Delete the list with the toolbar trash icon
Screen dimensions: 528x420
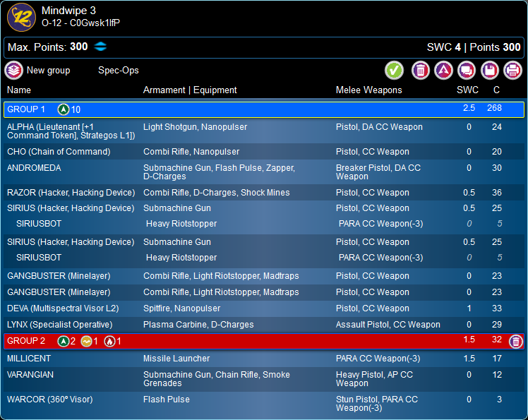pyautogui.click(x=421, y=71)
